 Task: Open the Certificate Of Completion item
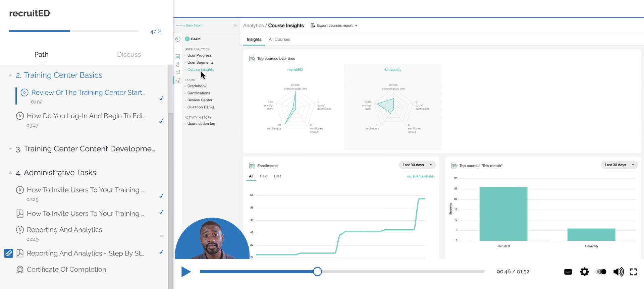click(x=66, y=270)
